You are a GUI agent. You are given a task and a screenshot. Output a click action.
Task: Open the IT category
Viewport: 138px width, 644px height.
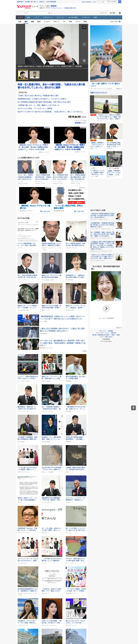point(64,21)
